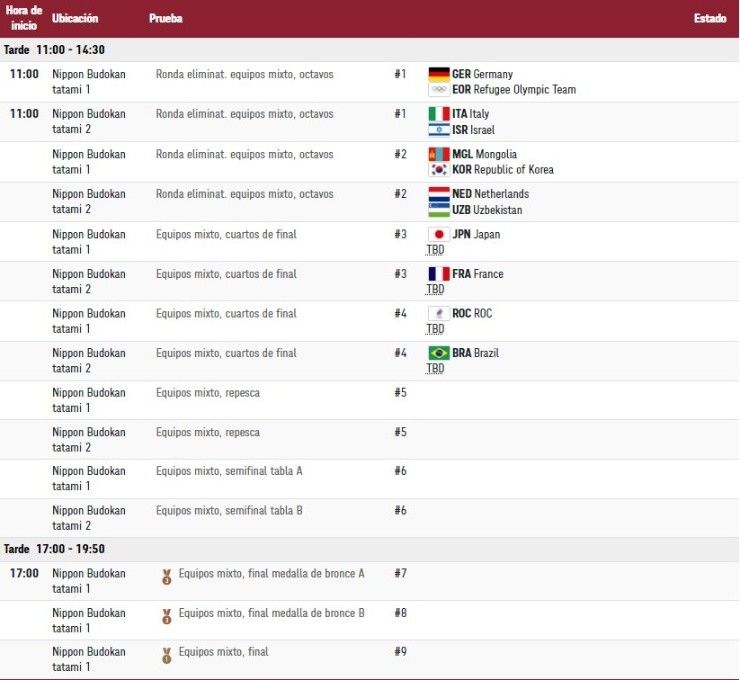
Task: Click the Japan flag icon
Action: tap(438, 234)
